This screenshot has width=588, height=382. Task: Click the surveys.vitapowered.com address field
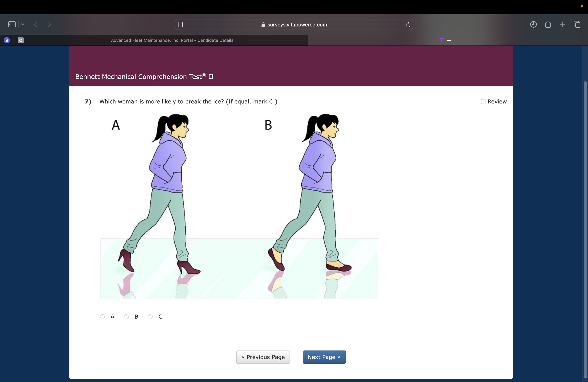294,25
